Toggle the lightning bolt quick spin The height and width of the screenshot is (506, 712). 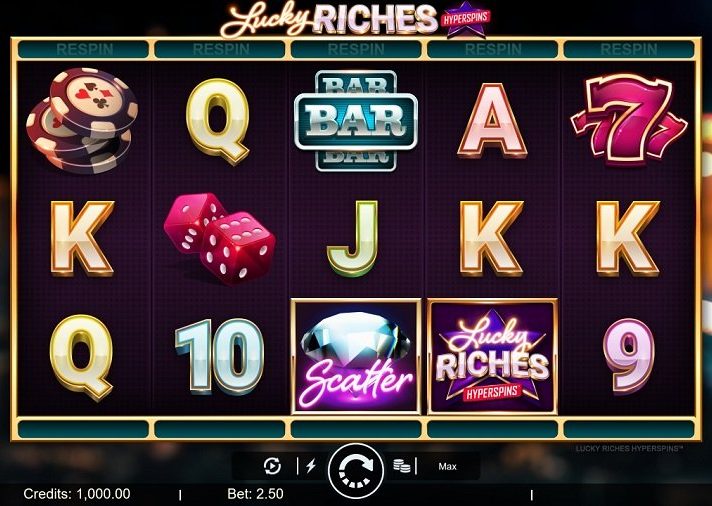click(x=311, y=466)
